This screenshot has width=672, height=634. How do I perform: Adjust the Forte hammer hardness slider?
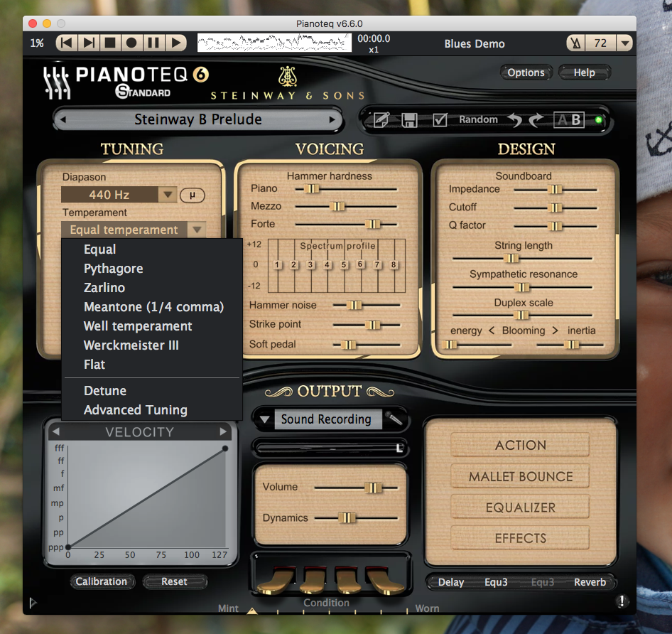pyautogui.click(x=372, y=225)
